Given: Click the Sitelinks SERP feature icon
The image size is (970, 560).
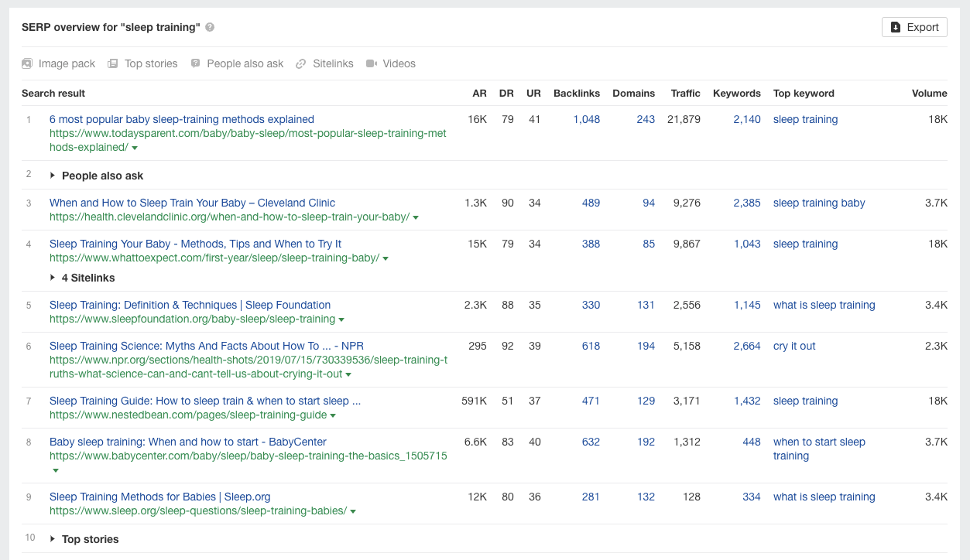Looking at the screenshot, I should [300, 63].
